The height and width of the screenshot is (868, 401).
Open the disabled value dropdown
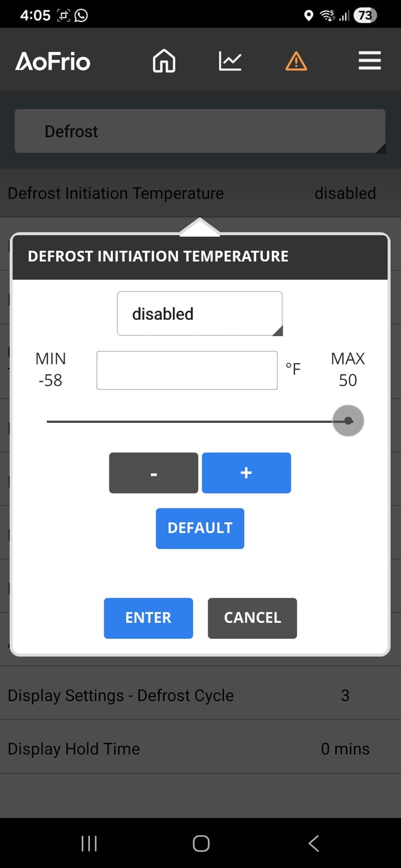(199, 313)
